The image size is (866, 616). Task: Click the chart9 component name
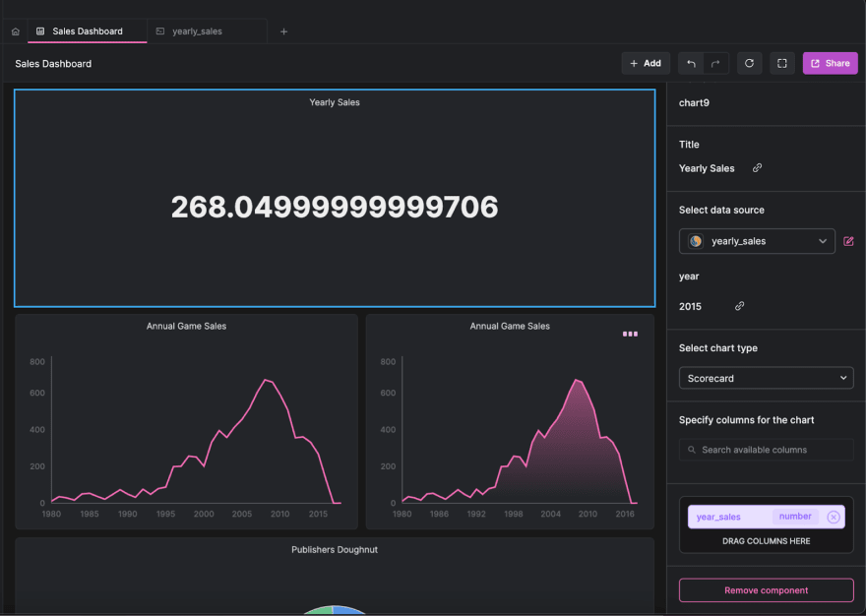[x=694, y=102]
